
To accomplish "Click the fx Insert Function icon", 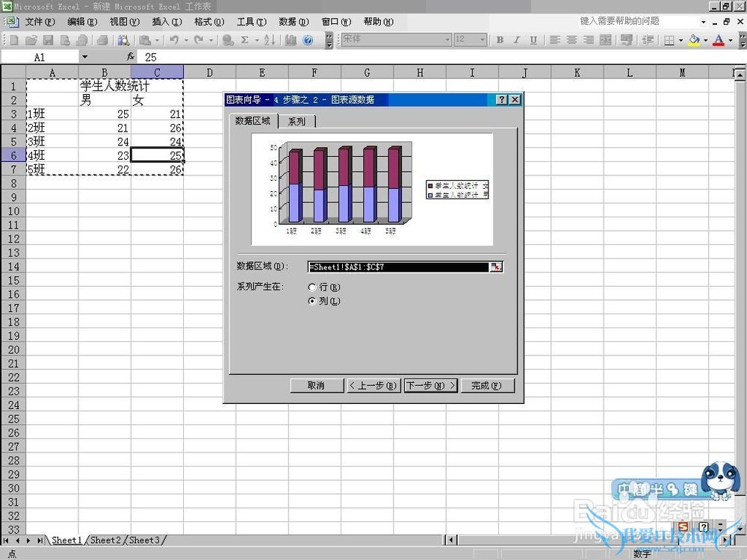I will (x=131, y=57).
